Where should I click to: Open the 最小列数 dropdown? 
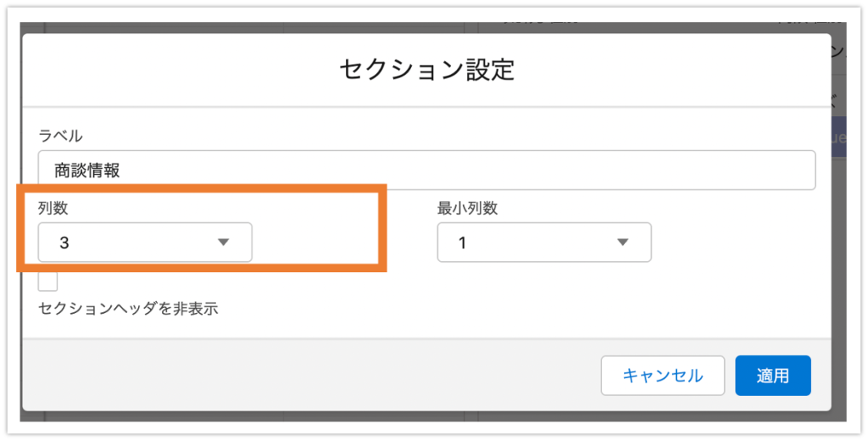[x=544, y=242]
